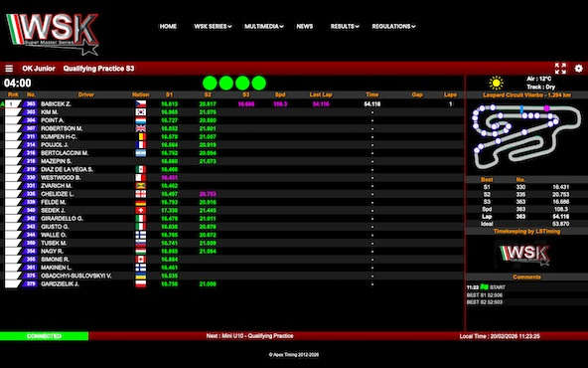The image size is (588, 368).
Task: Expand the REGULATIONS dropdown menu
Action: (x=393, y=26)
